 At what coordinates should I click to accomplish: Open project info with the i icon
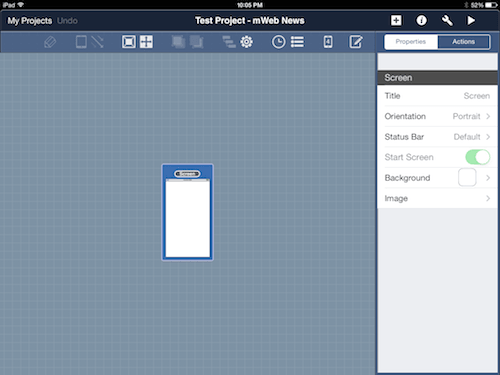(421, 21)
